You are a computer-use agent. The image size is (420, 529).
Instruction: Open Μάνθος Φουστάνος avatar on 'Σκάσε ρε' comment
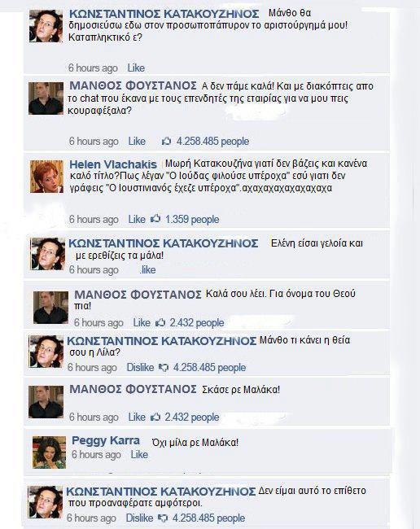(46, 402)
